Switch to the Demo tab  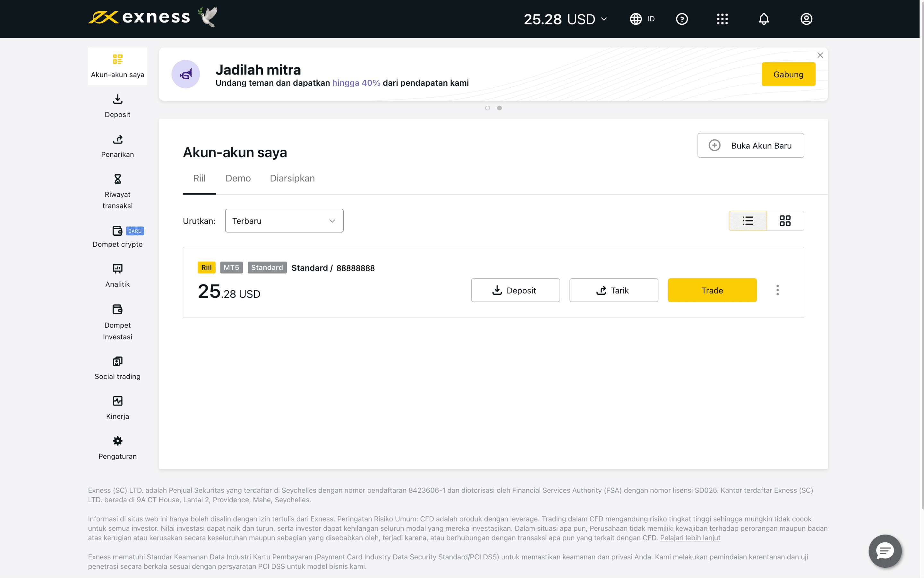click(238, 179)
